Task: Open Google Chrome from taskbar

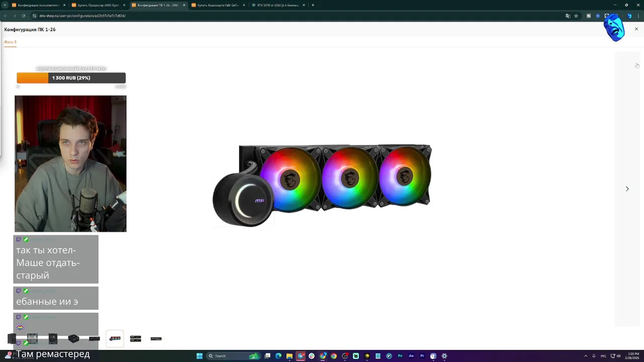Action: (x=334, y=356)
